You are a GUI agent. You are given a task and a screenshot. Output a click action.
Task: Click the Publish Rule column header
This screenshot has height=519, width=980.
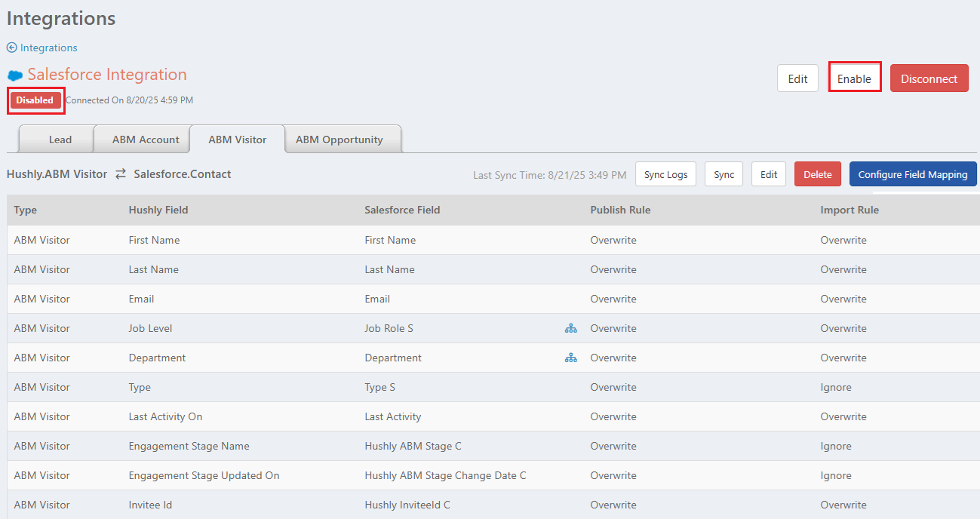pyautogui.click(x=620, y=210)
